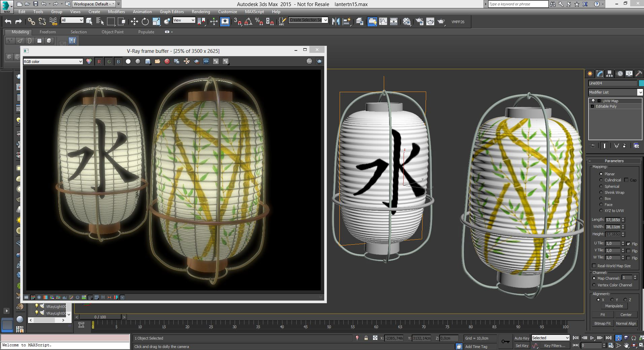This screenshot has height=350, width=644.
Task: Save the image in V-Ray frame buffer
Action: 147,61
